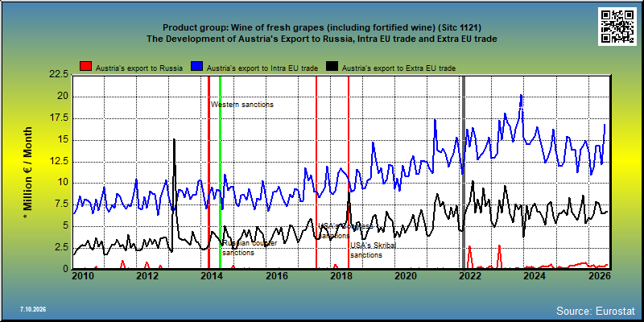644x322 pixels.
Task: Click the y-axis value 20
Action: [64, 97]
